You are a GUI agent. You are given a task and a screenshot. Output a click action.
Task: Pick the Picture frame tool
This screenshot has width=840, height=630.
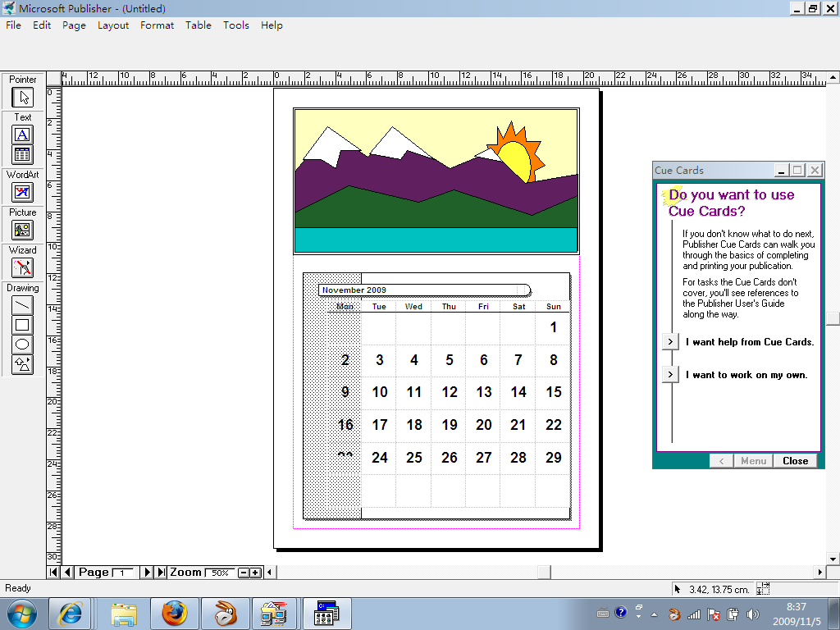(x=22, y=231)
